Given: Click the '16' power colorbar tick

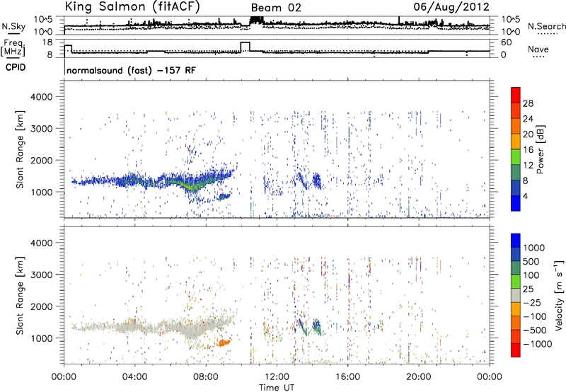Looking at the screenshot, I should pos(528,150).
